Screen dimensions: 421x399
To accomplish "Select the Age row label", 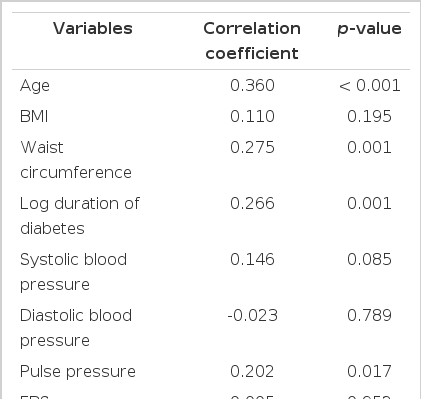I will click(x=35, y=86).
